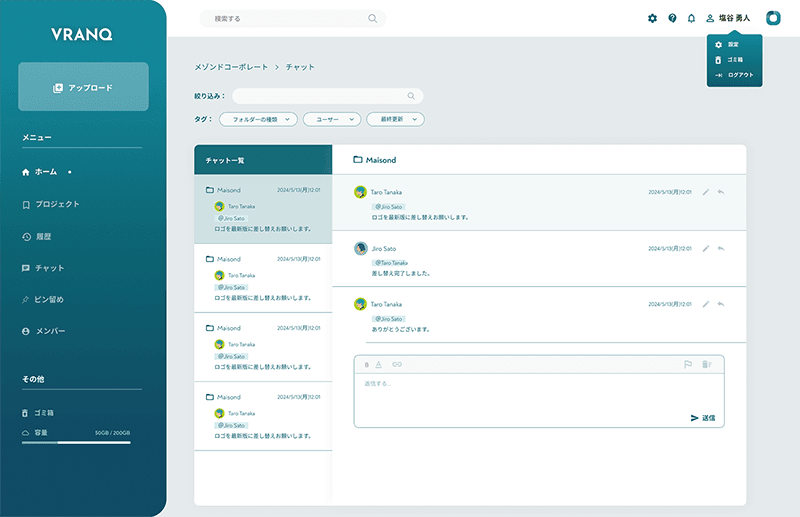Image resolution: width=800 pixels, height=517 pixels.
Task: Click reply arrow on the ありがとうございます message
Action: point(721,303)
